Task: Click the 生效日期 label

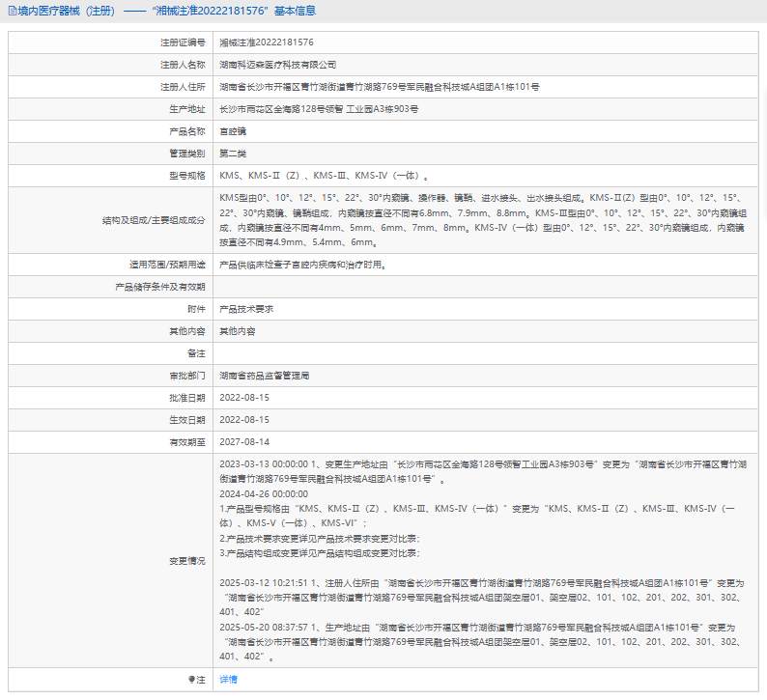Action: click(186, 420)
